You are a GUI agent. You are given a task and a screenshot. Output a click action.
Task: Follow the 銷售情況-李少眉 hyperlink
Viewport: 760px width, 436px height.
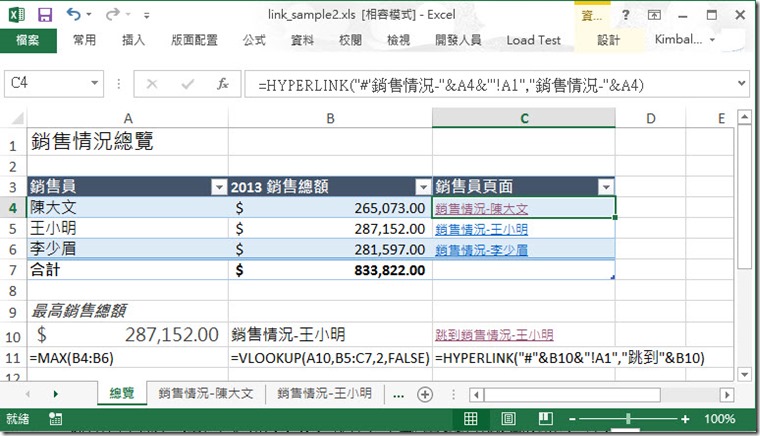(x=481, y=250)
